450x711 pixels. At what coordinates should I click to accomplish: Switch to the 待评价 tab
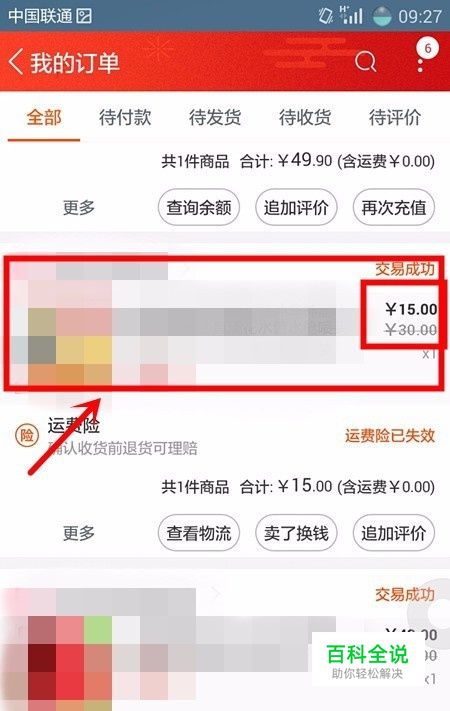click(395, 118)
